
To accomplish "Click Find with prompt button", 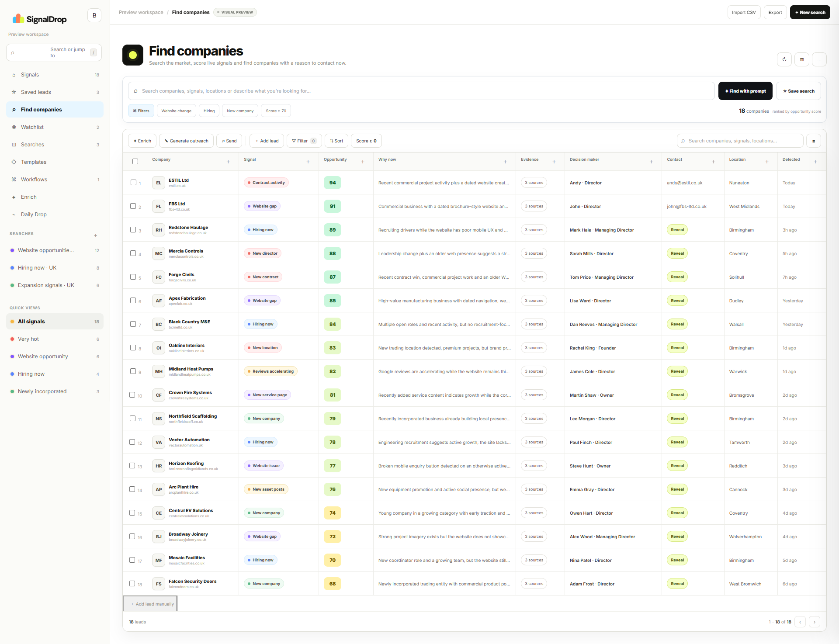I will tap(745, 91).
